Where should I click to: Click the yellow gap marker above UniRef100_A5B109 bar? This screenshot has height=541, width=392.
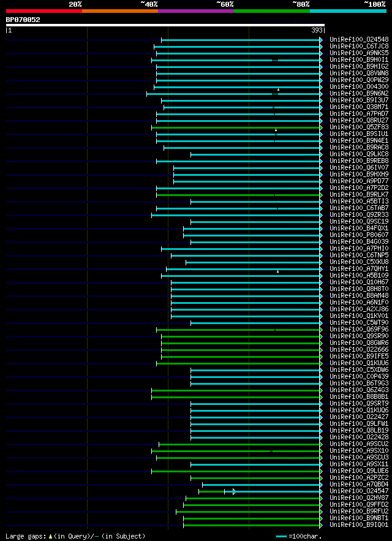pyautogui.click(x=278, y=271)
